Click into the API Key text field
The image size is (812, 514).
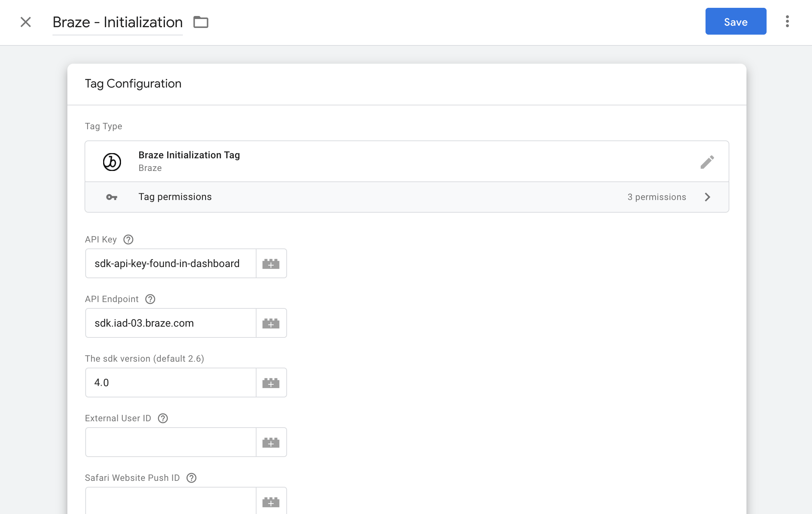point(171,264)
